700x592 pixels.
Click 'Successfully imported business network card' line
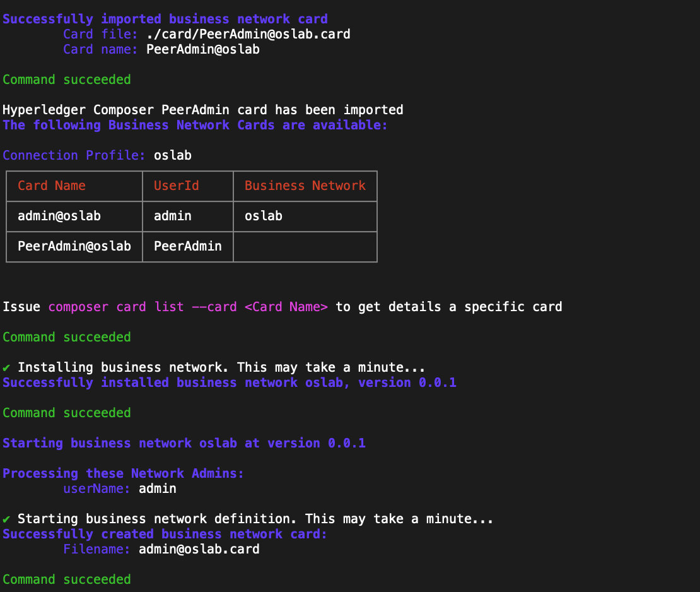point(165,19)
